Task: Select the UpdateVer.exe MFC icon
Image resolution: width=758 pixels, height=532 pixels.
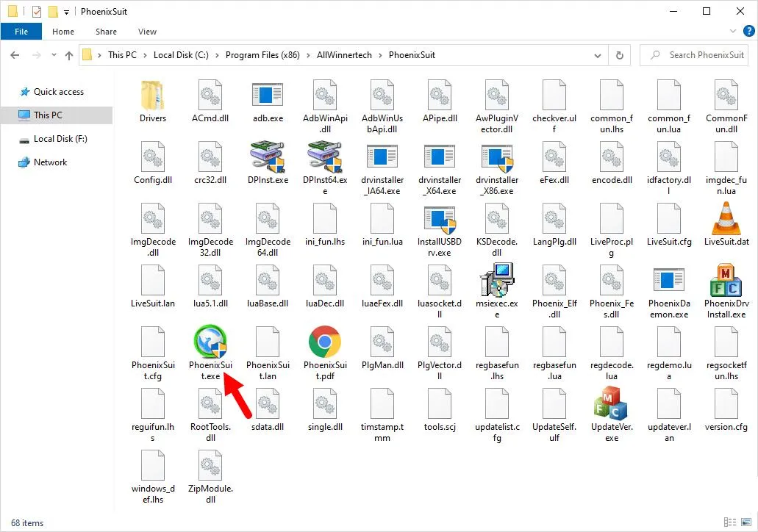Action: coord(612,403)
